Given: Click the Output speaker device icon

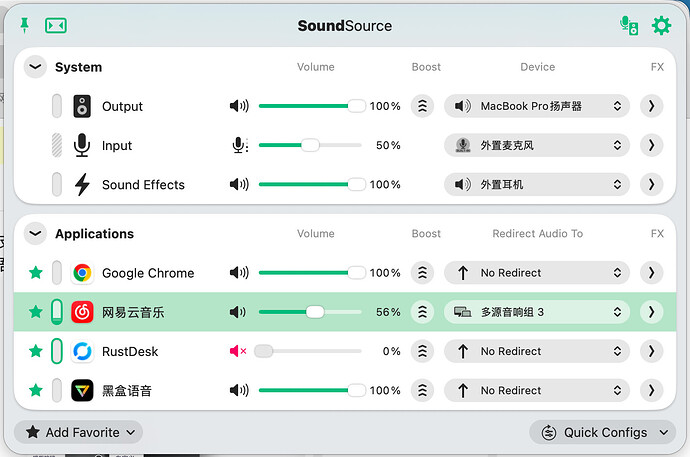Looking at the screenshot, I should click(82, 106).
